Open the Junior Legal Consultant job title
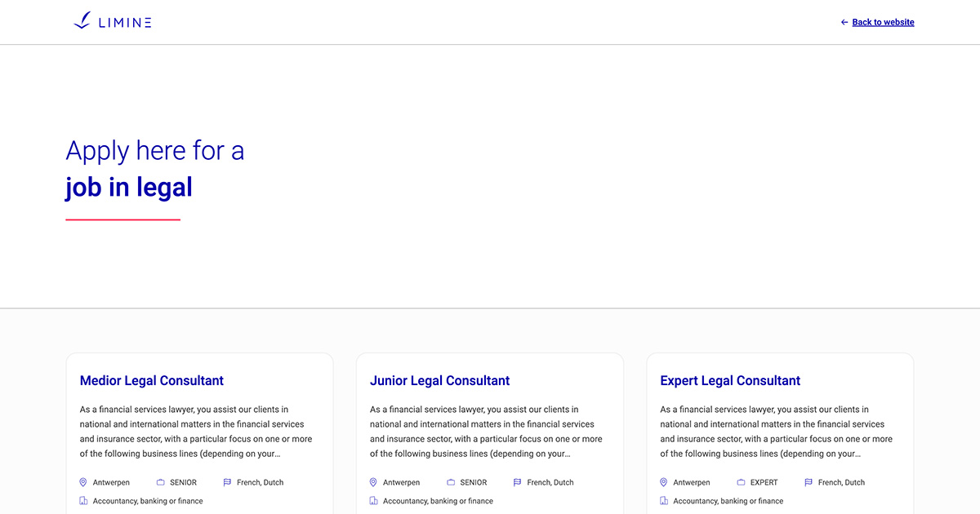Viewport: 980px width, 514px height. point(439,380)
